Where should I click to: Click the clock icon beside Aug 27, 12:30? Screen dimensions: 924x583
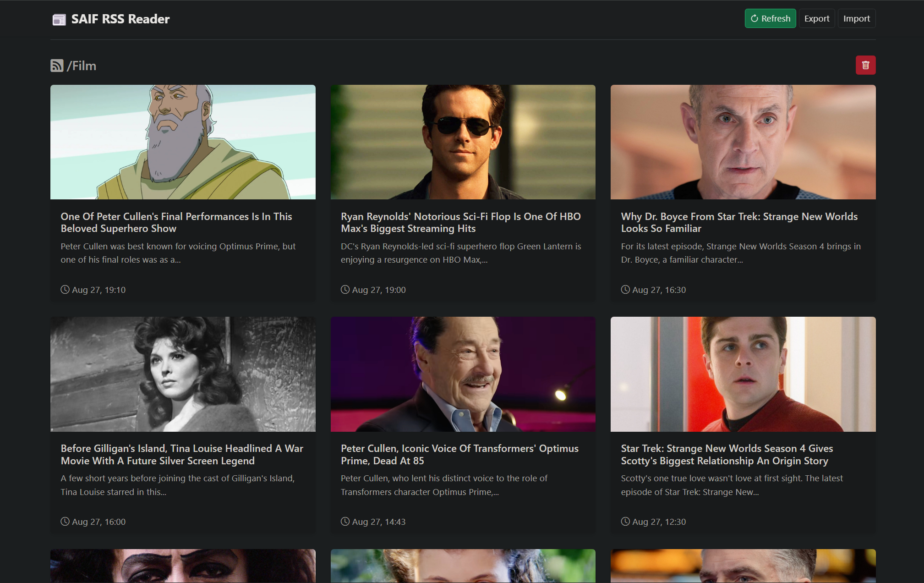tap(625, 522)
